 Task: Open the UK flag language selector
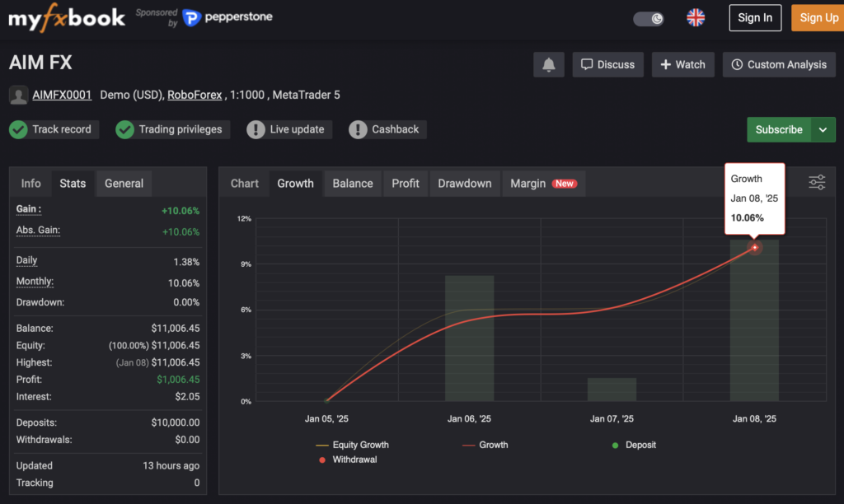[x=696, y=18]
